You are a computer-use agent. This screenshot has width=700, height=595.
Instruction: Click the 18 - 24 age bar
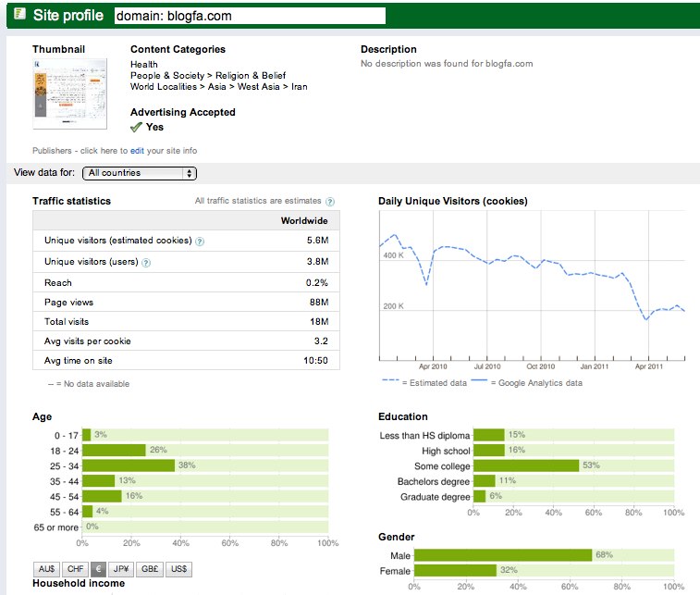tap(115, 451)
